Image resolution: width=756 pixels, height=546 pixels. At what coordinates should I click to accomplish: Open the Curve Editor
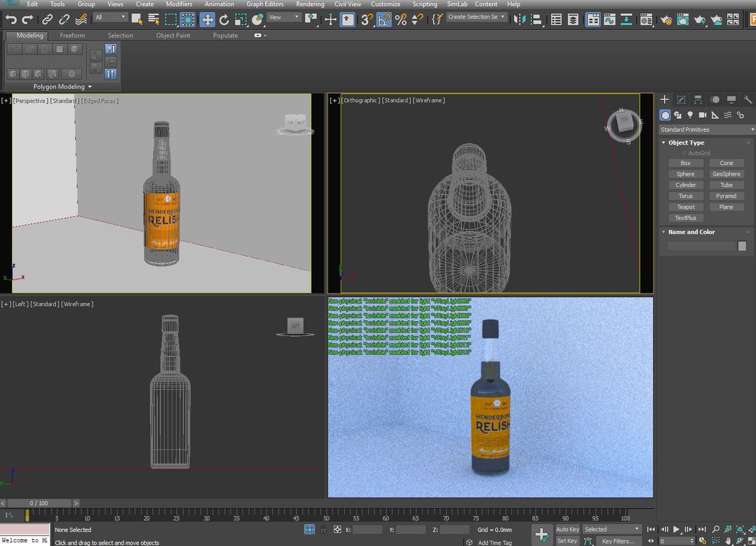[609, 20]
